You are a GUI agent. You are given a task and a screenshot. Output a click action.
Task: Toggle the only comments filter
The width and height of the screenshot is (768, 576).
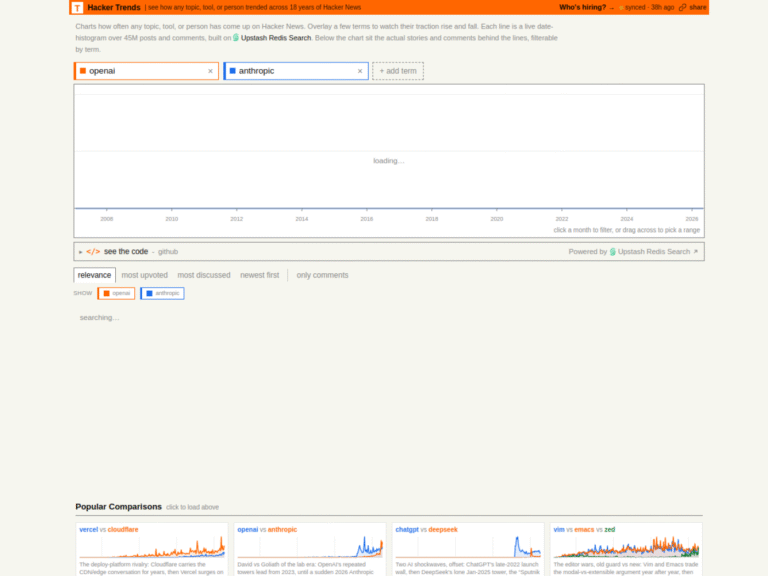[322, 275]
